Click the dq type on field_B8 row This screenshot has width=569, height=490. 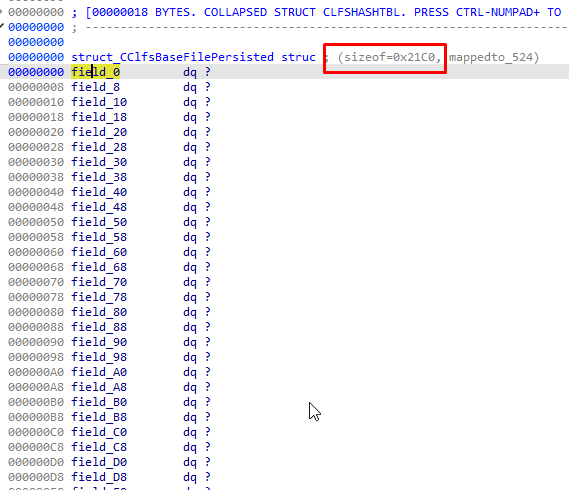190,417
